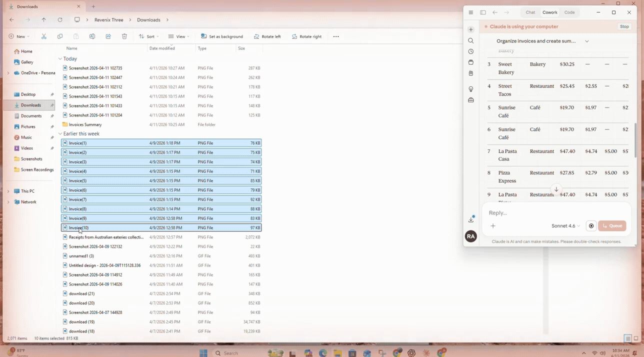Open the View dropdown
Viewport: 644px width, 357px height.
(x=179, y=36)
